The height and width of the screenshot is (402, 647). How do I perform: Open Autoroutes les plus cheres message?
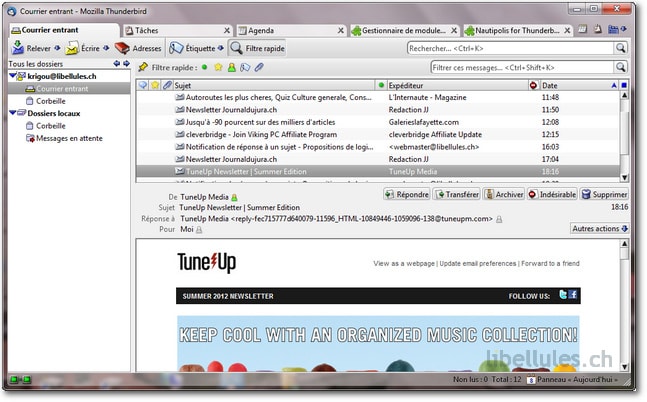[x=378, y=97]
